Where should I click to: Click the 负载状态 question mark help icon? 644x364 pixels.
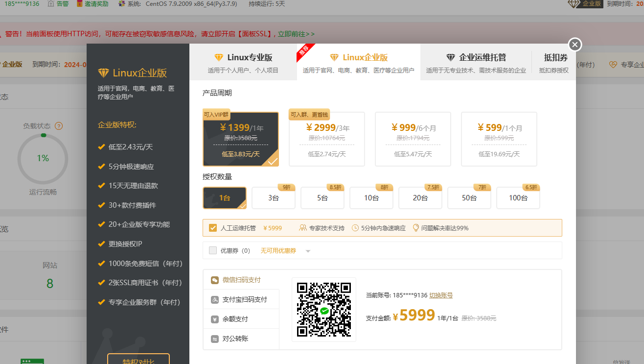point(59,126)
